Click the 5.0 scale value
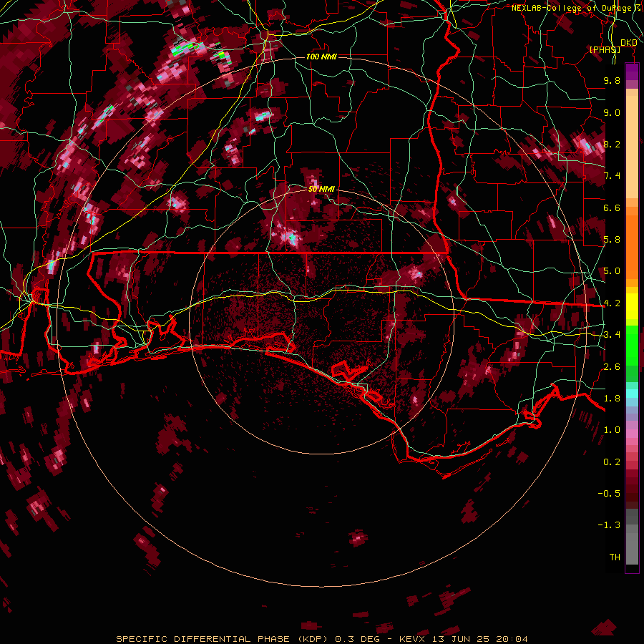Image resolution: width=644 pixels, height=644 pixels. (x=612, y=271)
